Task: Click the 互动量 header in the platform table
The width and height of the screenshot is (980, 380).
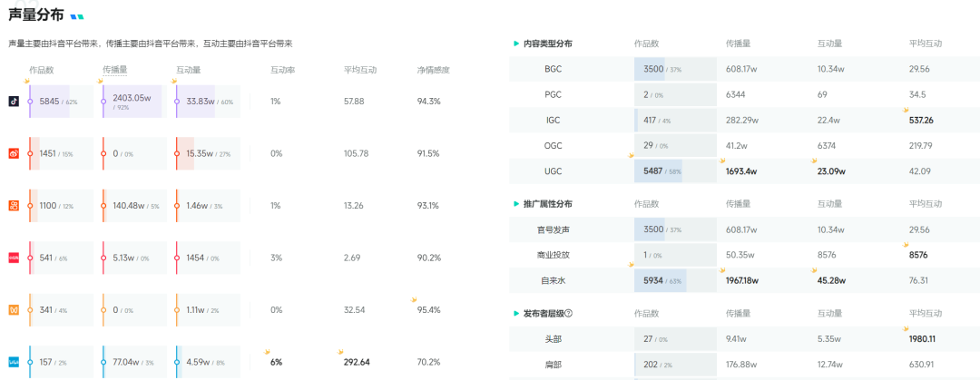Action: click(188, 70)
